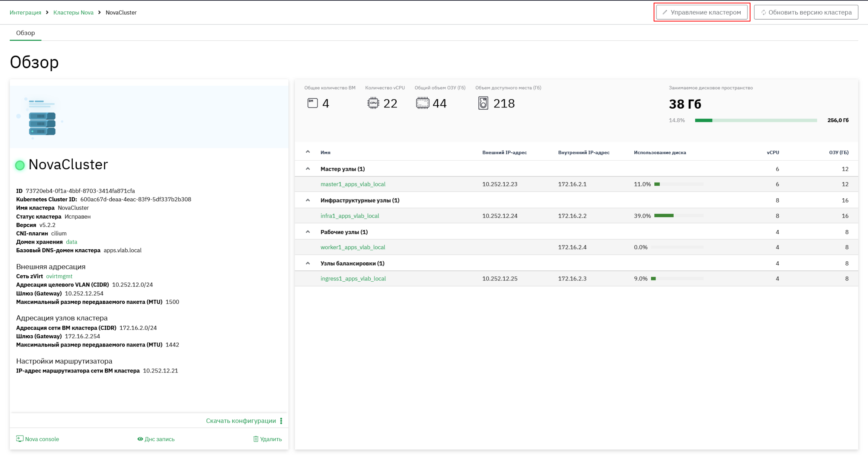Click Обновить версию кластера button
The width and height of the screenshot is (868, 460).
click(x=806, y=12)
